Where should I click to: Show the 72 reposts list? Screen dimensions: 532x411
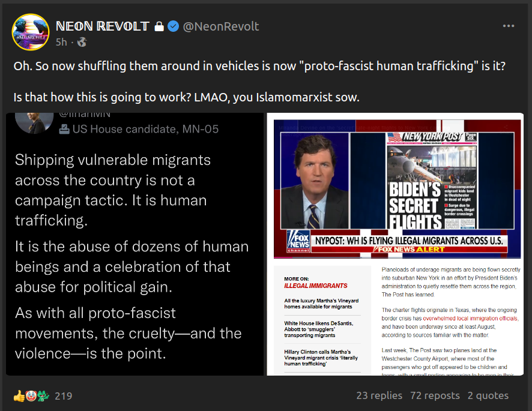click(x=435, y=395)
